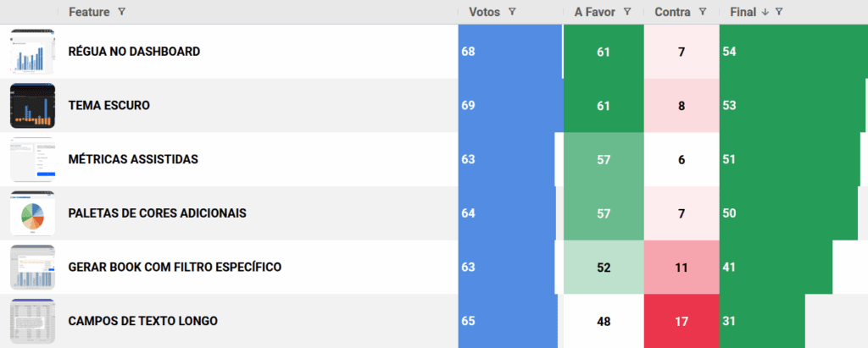Open the Final column filter icon
This screenshot has height=348, width=868.
[x=779, y=12]
